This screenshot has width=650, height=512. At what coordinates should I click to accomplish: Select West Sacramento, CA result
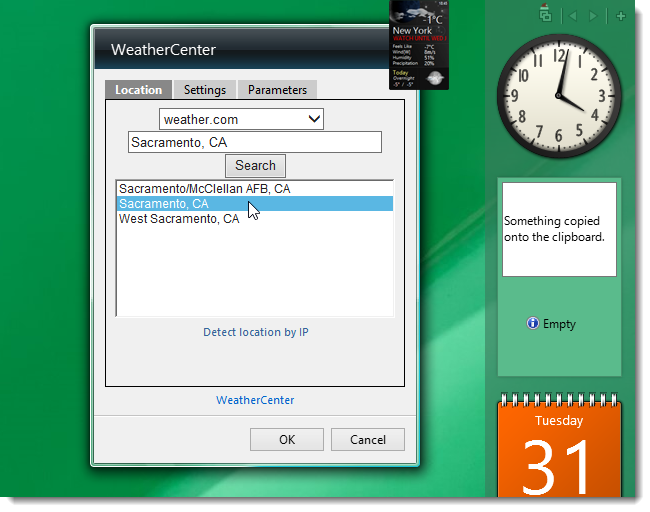coord(255,218)
